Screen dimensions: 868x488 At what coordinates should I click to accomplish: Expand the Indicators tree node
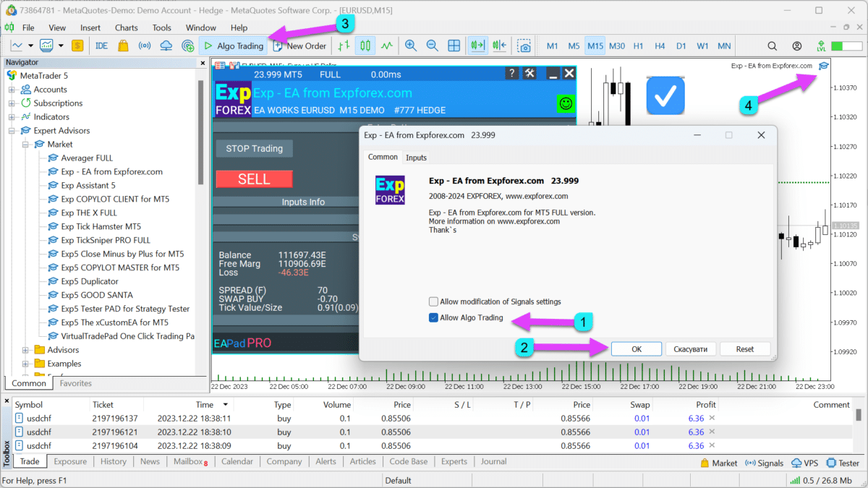pyautogui.click(x=12, y=117)
